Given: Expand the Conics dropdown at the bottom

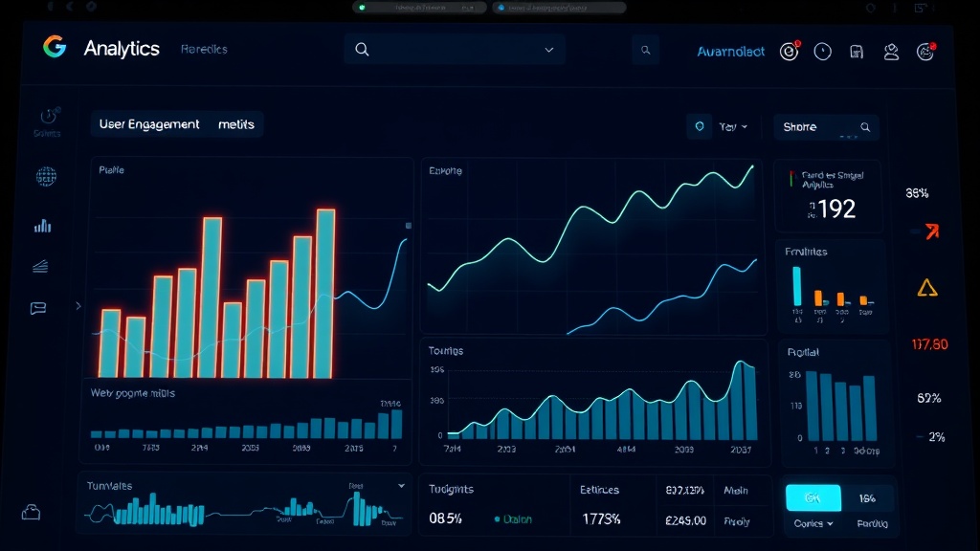Looking at the screenshot, I should coord(811,523).
